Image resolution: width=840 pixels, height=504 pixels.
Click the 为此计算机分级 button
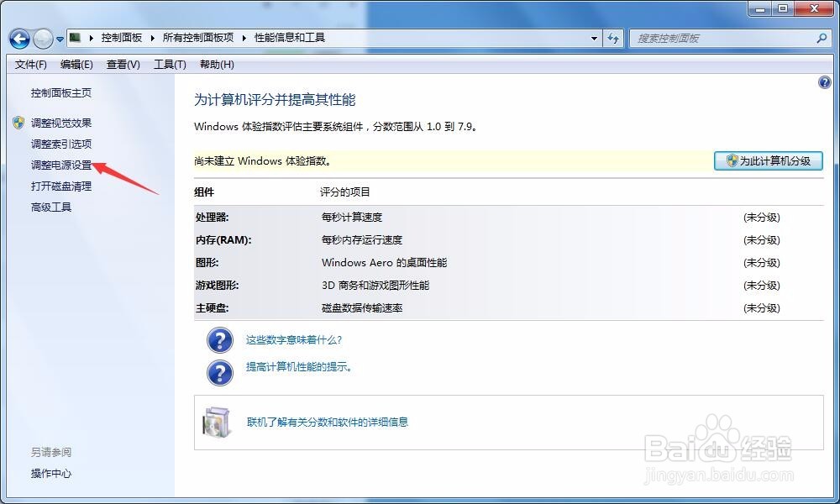769,160
